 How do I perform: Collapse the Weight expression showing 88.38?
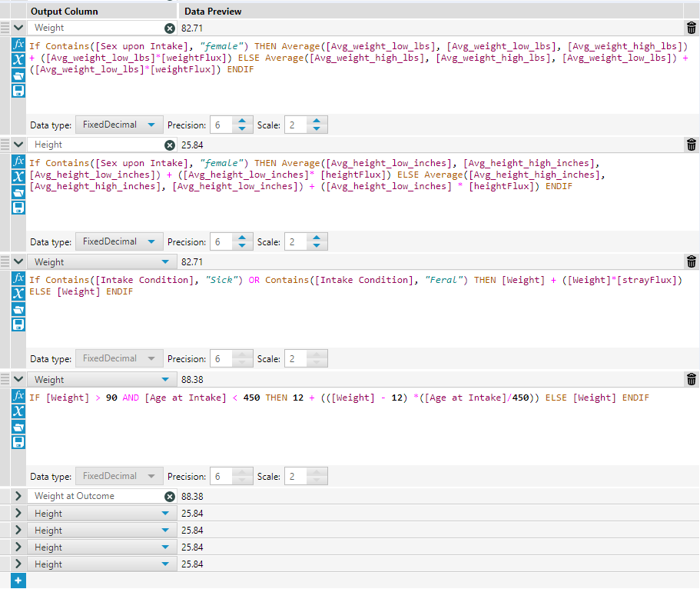point(18,379)
